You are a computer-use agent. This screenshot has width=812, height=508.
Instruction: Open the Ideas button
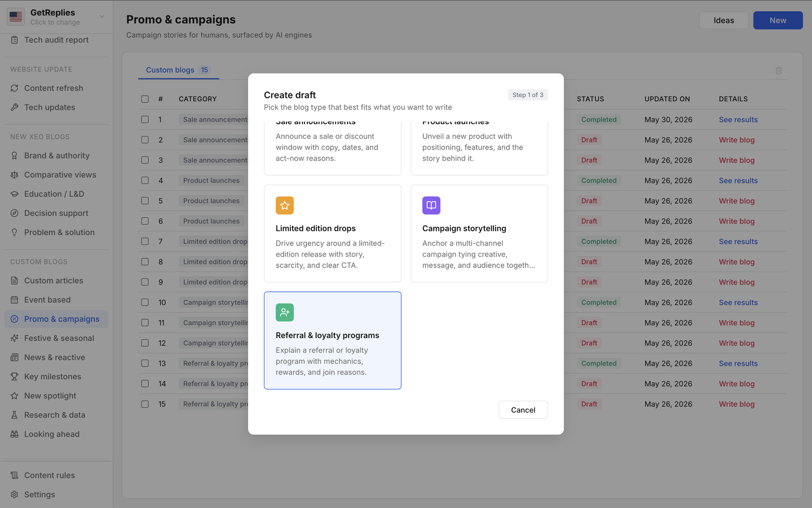click(x=724, y=20)
